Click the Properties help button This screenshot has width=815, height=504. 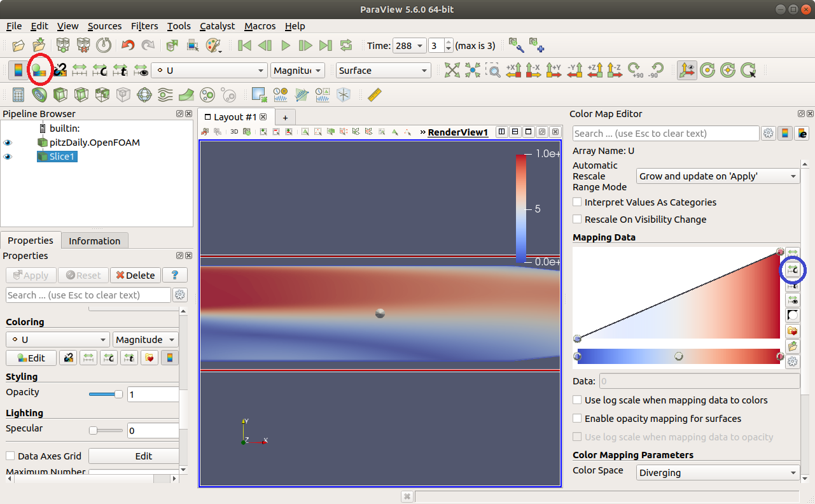coord(174,276)
